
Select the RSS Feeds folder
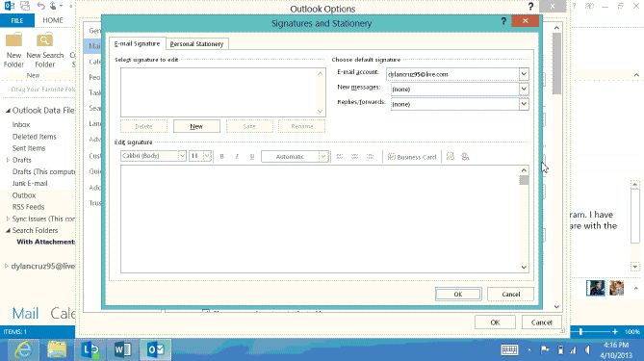point(28,207)
